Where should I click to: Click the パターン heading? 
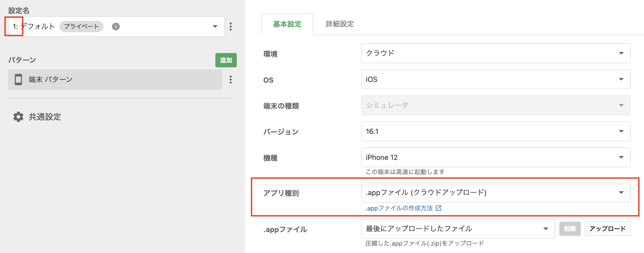click(x=22, y=60)
